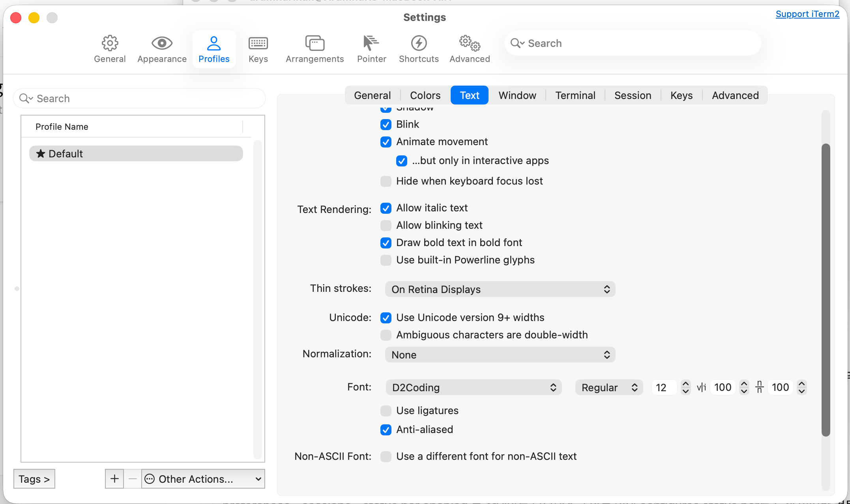This screenshot has width=850, height=504.
Task: Click the settings pane vertical scrollbar
Action: point(826,290)
